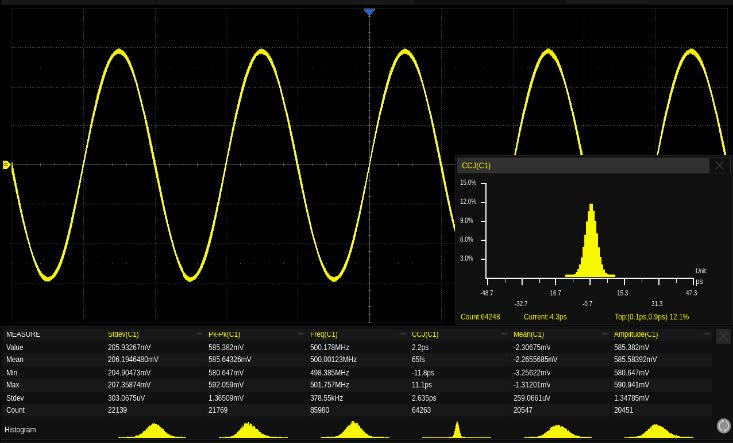Open the CCJ(C1) histogram thumbnail
Screen dimensions: 733x443
457,430
